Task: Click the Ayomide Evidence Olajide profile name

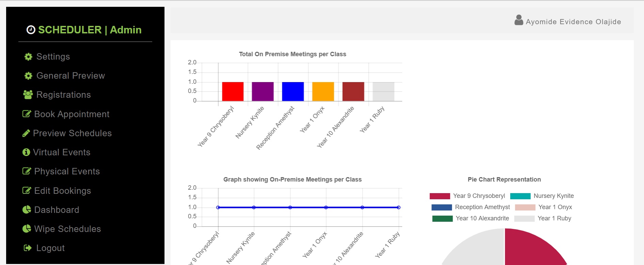Action: click(x=574, y=22)
